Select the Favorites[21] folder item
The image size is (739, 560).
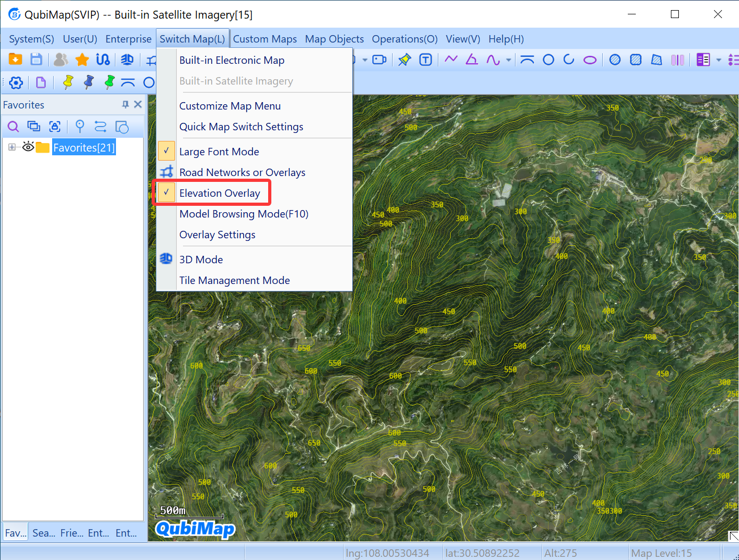click(84, 147)
